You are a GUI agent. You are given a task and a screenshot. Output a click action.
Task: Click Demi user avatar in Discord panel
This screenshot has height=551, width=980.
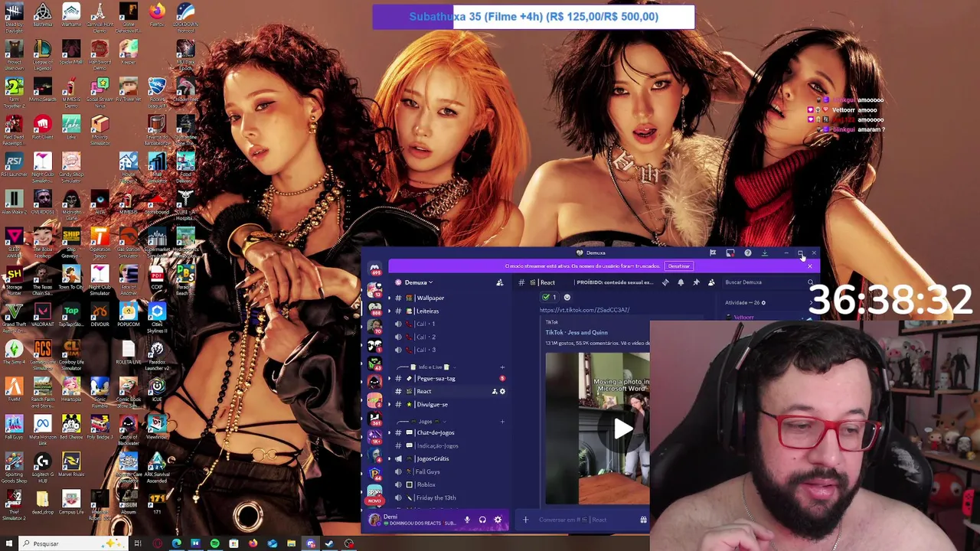[x=374, y=520]
